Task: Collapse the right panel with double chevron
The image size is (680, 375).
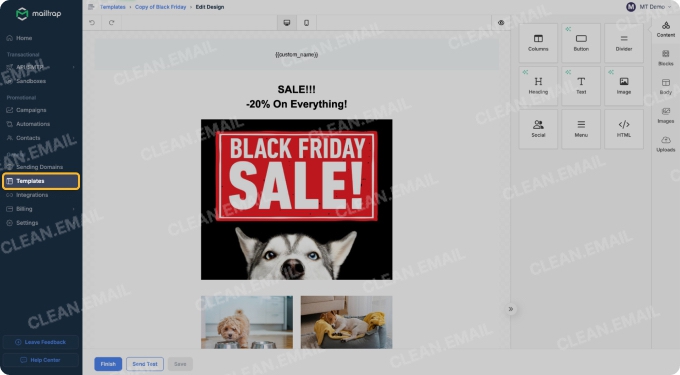Action: pos(511,309)
